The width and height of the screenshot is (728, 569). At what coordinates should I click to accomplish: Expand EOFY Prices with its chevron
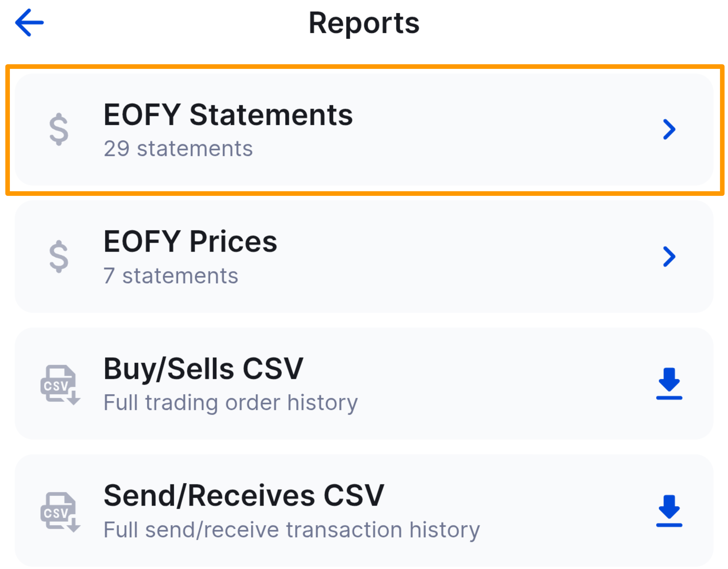pyautogui.click(x=669, y=256)
